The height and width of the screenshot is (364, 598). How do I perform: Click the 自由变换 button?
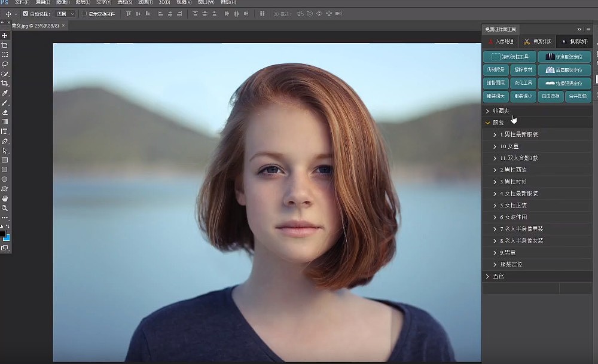tap(551, 96)
